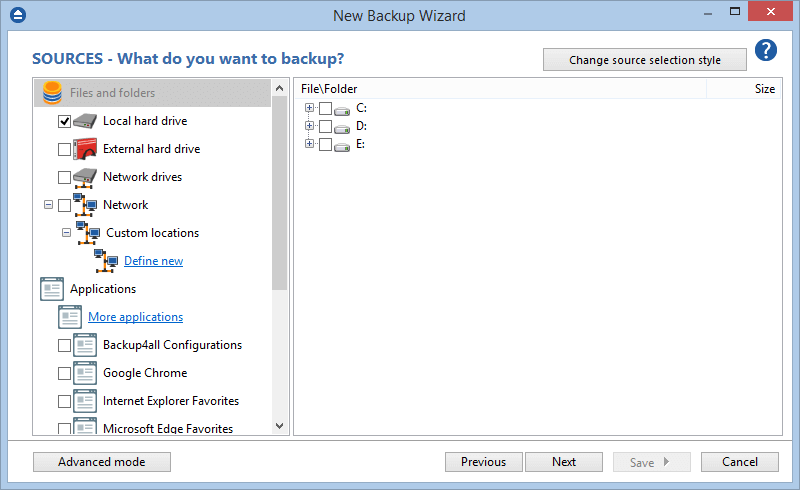Click the Network drives icon
Image resolution: width=800 pixels, height=490 pixels.
click(x=85, y=178)
